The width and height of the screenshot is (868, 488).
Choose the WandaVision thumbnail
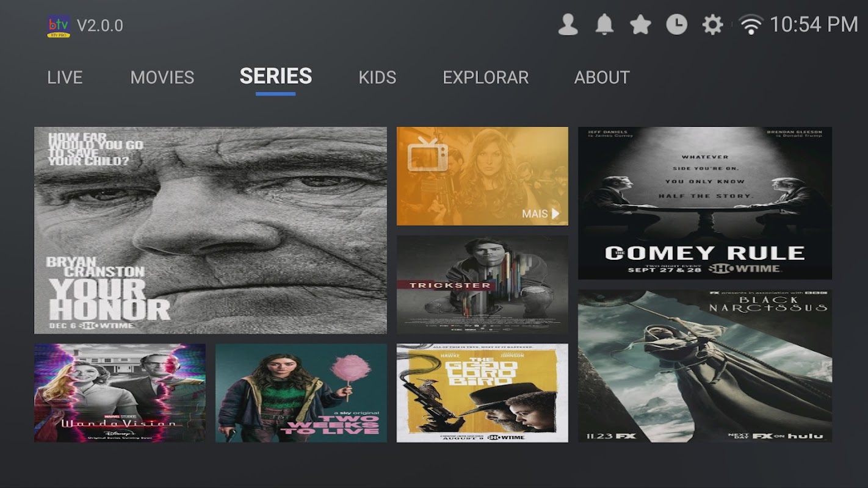point(120,393)
